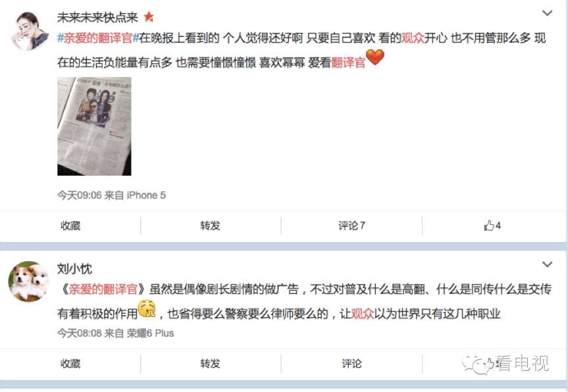568x392 pixels.
Task: Click 收藏 under 刘小忱's post
Action: click(70, 363)
